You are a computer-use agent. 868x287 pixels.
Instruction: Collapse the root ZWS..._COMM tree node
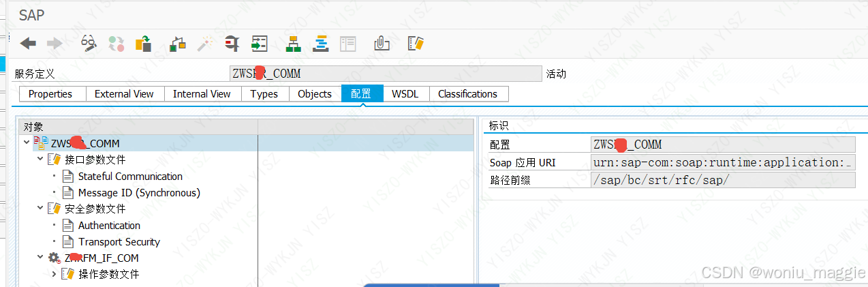tap(27, 143)
